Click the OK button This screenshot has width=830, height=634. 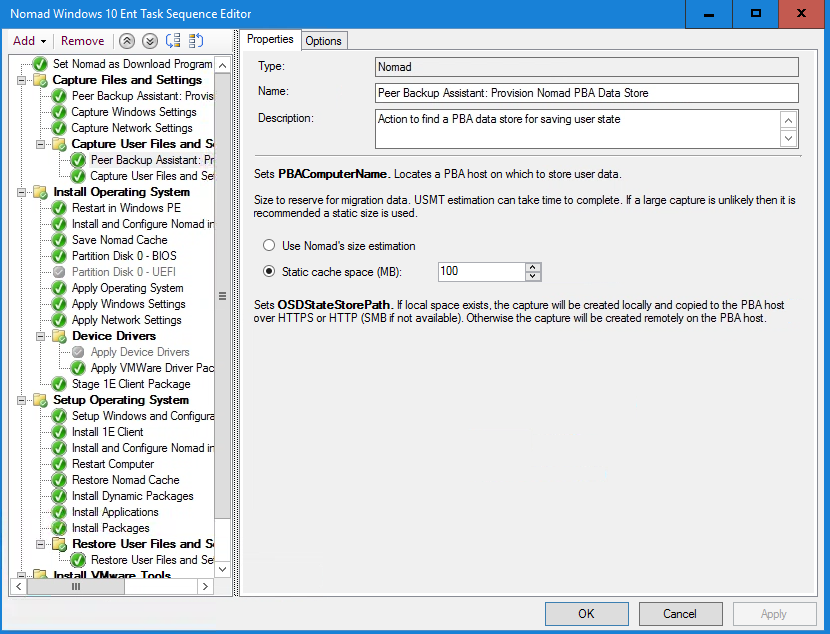[x=586, y=614]
